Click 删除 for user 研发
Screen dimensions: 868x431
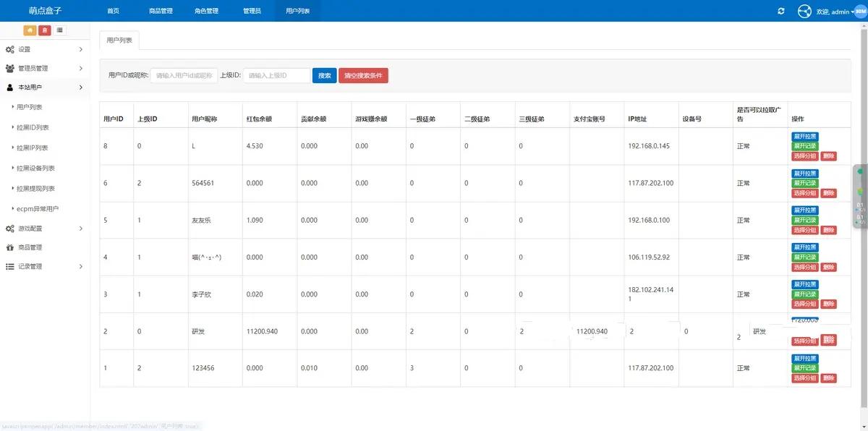point(829,340)
